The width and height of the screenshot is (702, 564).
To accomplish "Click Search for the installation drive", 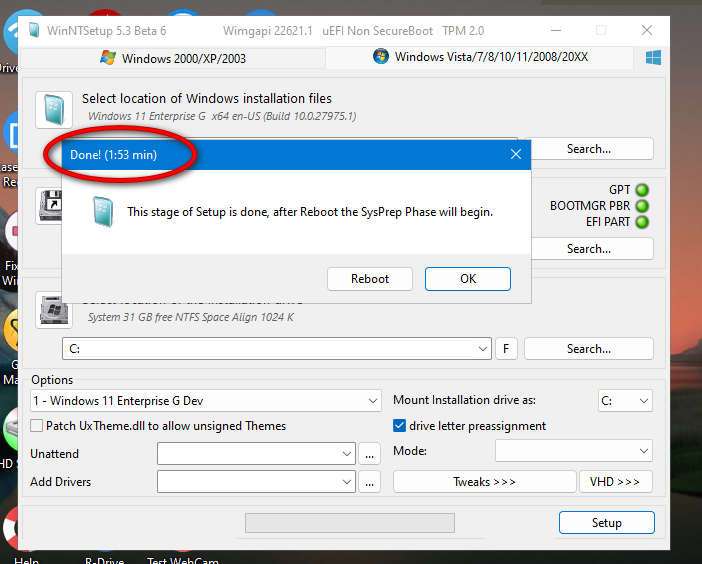I will coord(589,349).
